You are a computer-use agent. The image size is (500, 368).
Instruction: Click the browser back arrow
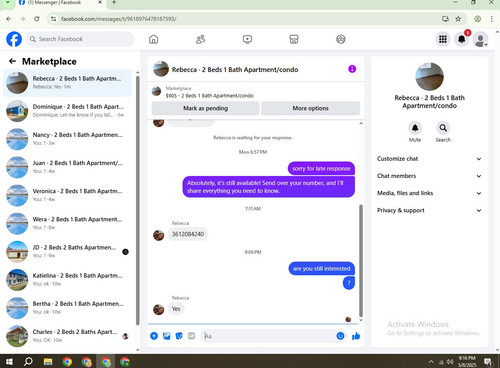9,19
